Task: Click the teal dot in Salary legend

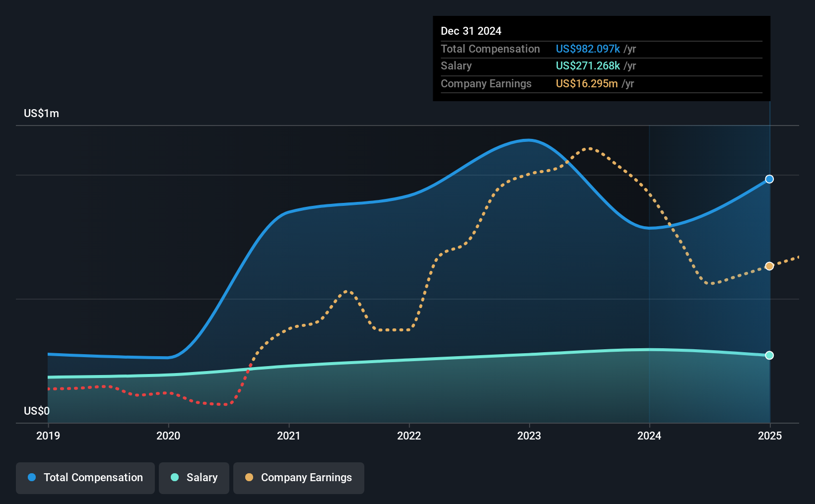Action: [175, 477]
